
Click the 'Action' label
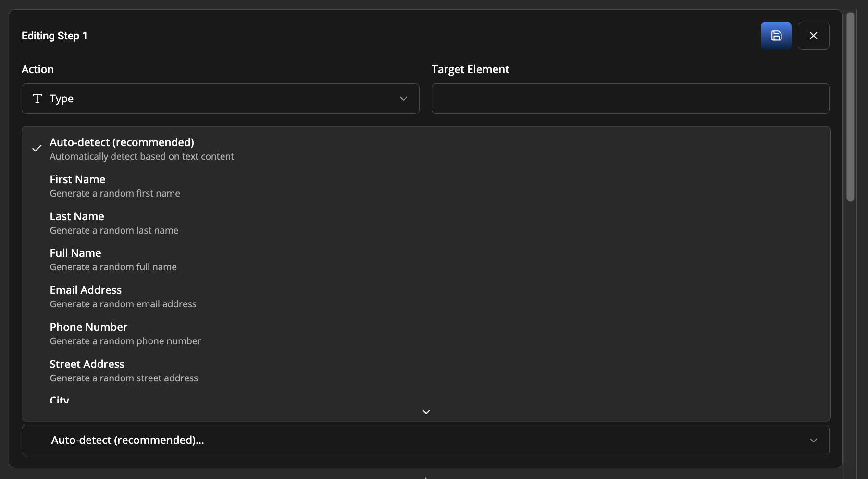tap(37, 69)
